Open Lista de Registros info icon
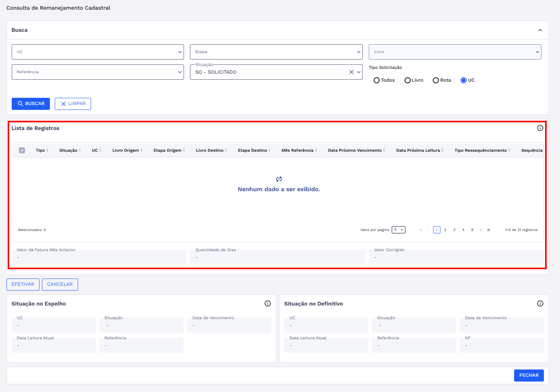Screen dimensions: 560x392 [540, 128]
